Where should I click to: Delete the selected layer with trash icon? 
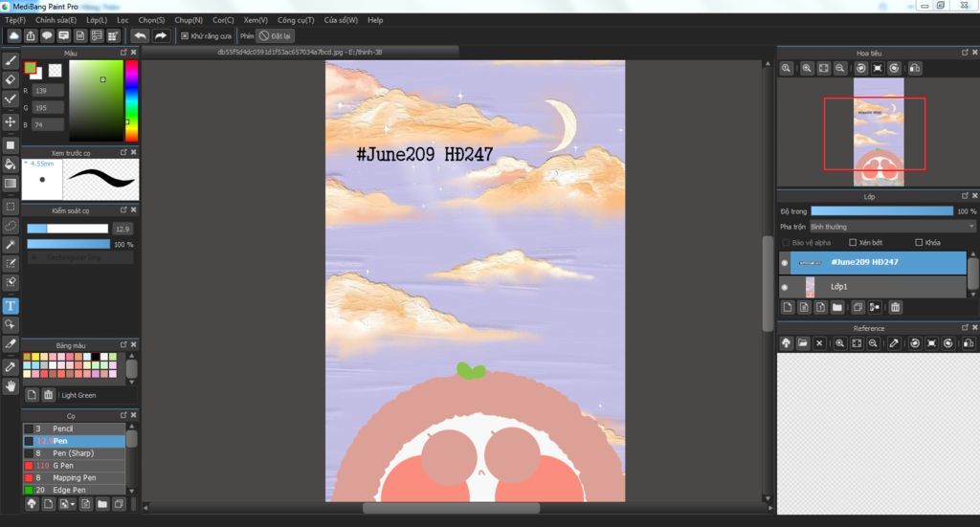(x=895, y=307)
